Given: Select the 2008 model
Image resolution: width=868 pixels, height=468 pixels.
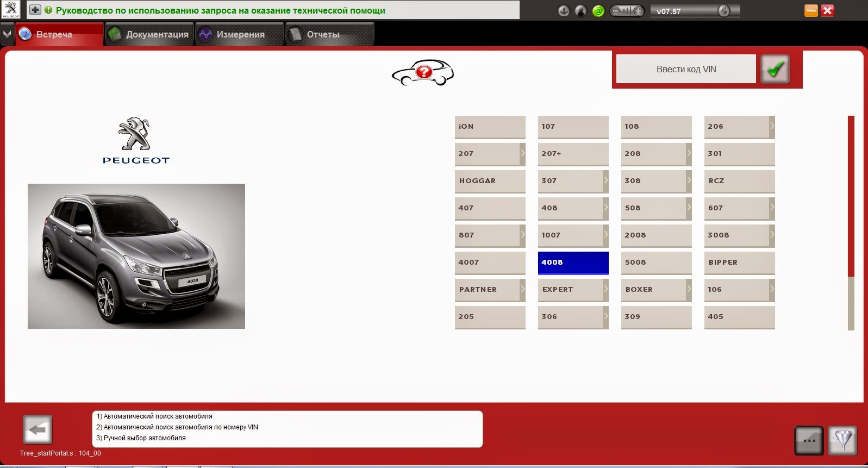Looking at the screenshot, I should [657, 235].
